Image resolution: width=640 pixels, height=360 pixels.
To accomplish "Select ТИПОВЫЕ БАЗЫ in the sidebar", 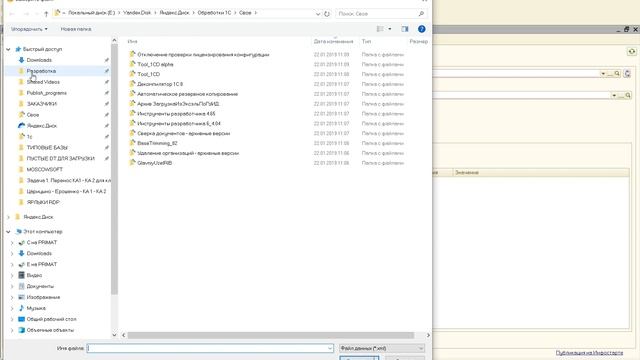I will coord(47,148).
